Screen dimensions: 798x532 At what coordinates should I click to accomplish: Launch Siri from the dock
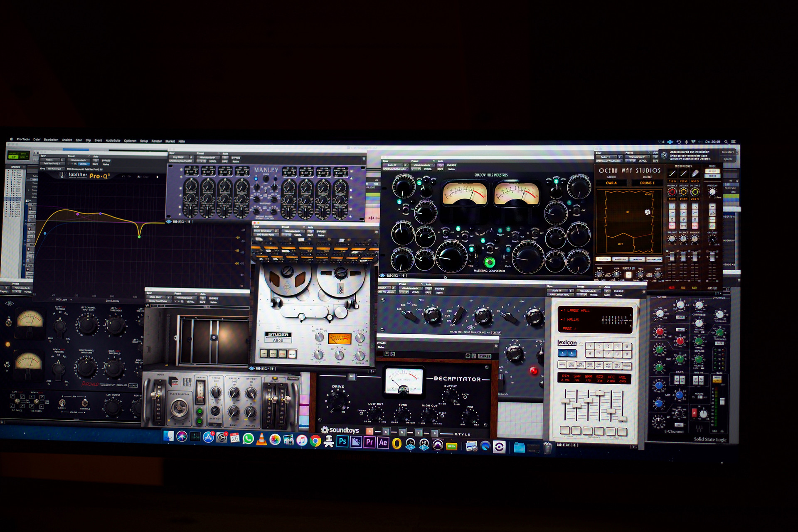pos(182,436)
